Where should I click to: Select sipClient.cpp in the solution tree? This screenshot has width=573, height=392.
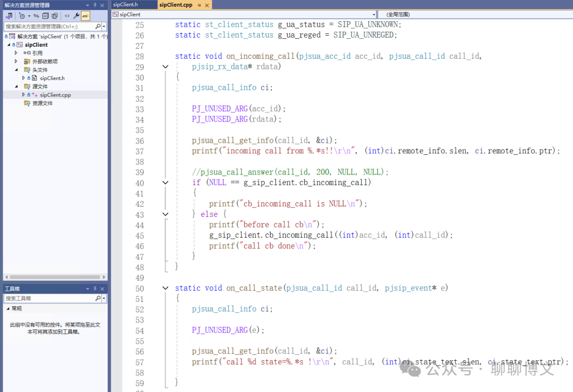pos(55,95)
